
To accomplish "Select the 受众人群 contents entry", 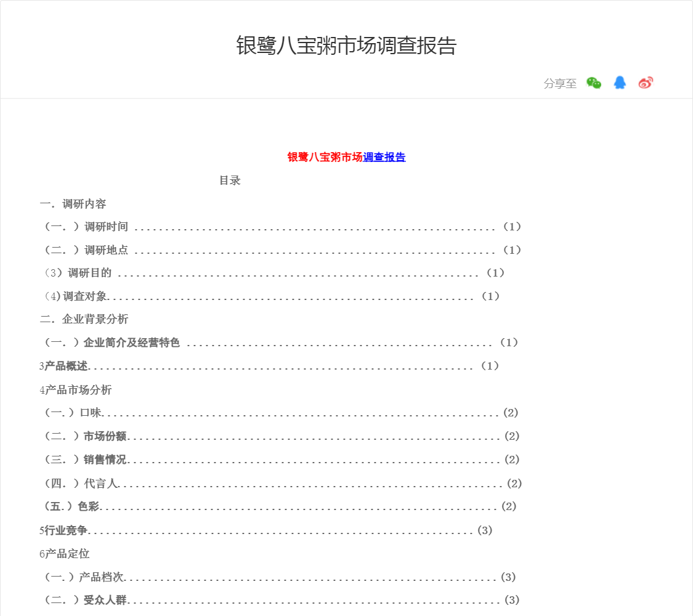I will point(282,600).
